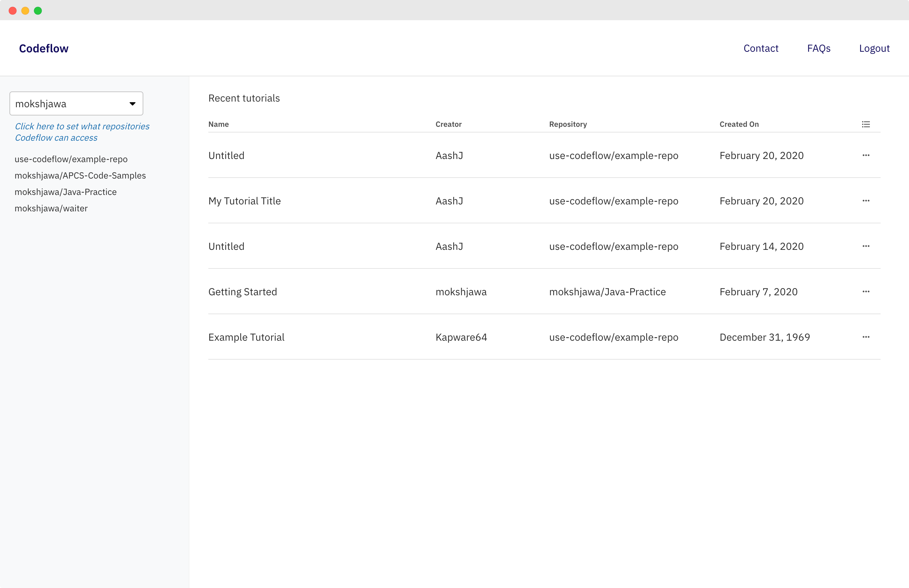Close the window with red button

(13, 11)
